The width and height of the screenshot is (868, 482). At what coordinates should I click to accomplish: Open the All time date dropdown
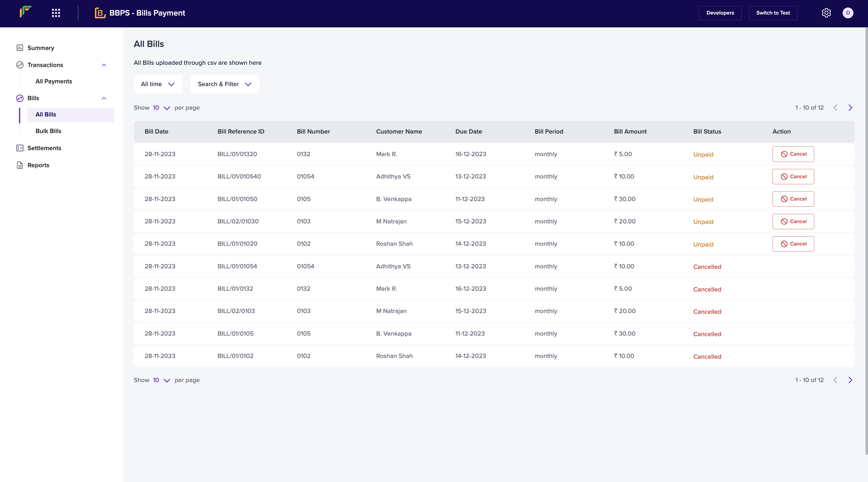click(158, 84)
